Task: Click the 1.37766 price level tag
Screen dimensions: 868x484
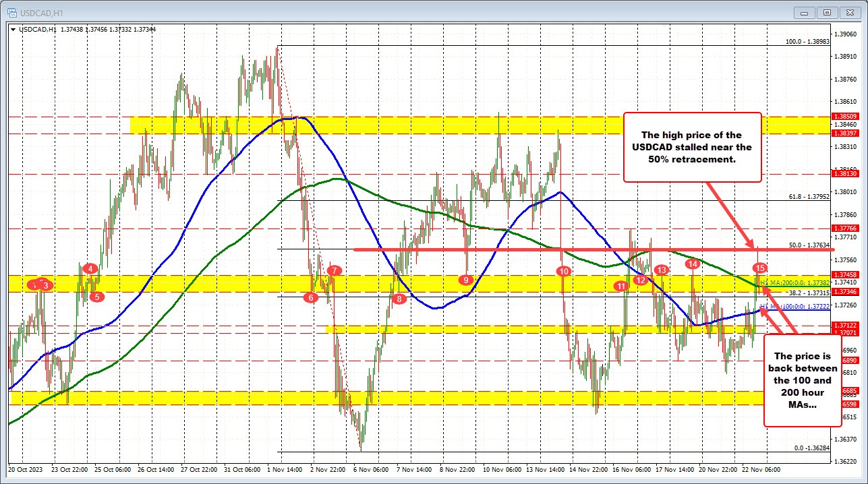Action: click(846, 229)
